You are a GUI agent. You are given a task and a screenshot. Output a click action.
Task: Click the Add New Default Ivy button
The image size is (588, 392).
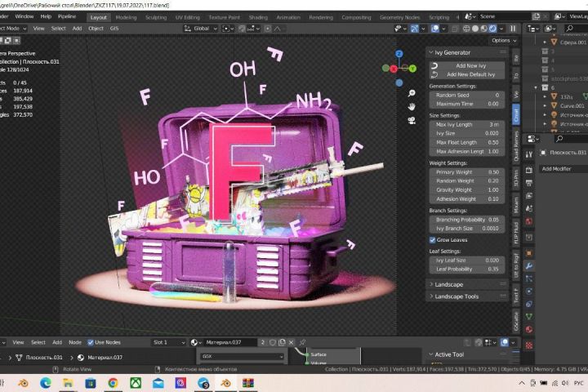point(467,74)
